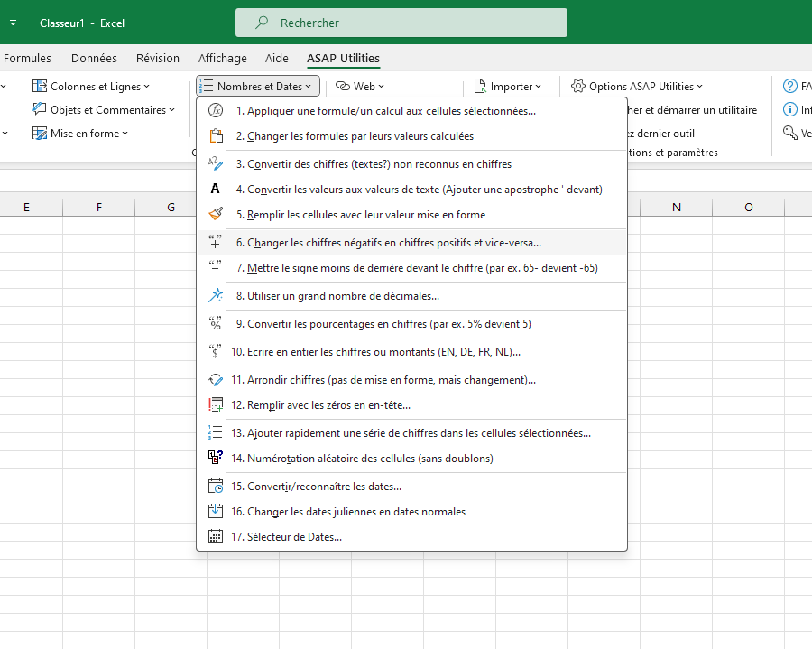Click the dernier outil button
Screen dimensions: 812x649
tap(661, 133)
